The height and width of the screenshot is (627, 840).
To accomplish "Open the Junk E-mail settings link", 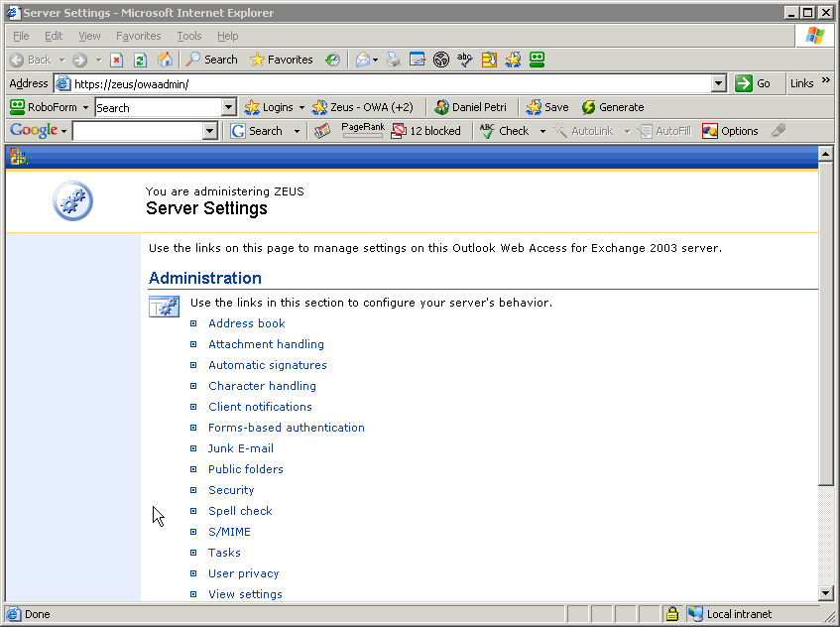I will (x=240, y=447).
